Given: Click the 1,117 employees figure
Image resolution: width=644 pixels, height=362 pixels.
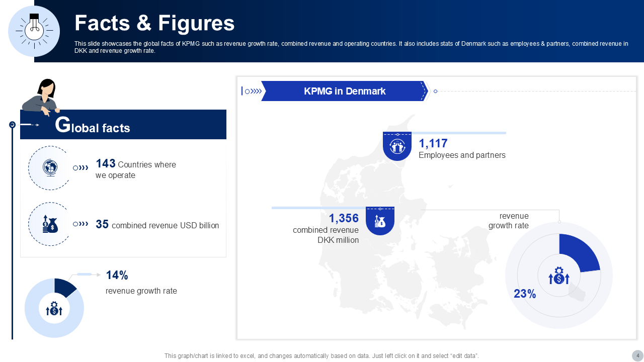Looking at the screenshot, I should coord(433,144).
